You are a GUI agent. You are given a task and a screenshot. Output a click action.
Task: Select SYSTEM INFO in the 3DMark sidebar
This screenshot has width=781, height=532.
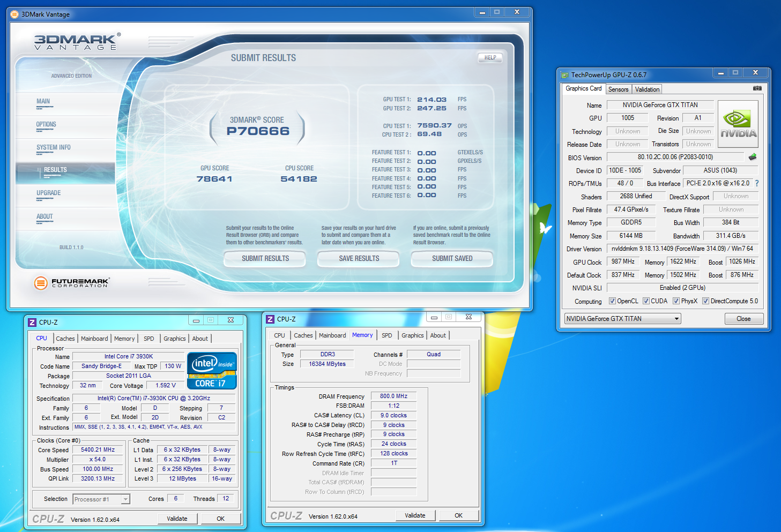65,149
